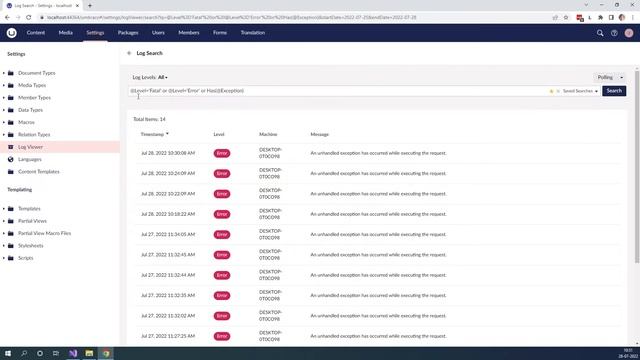Switch to the Content section

click(36, 33)
